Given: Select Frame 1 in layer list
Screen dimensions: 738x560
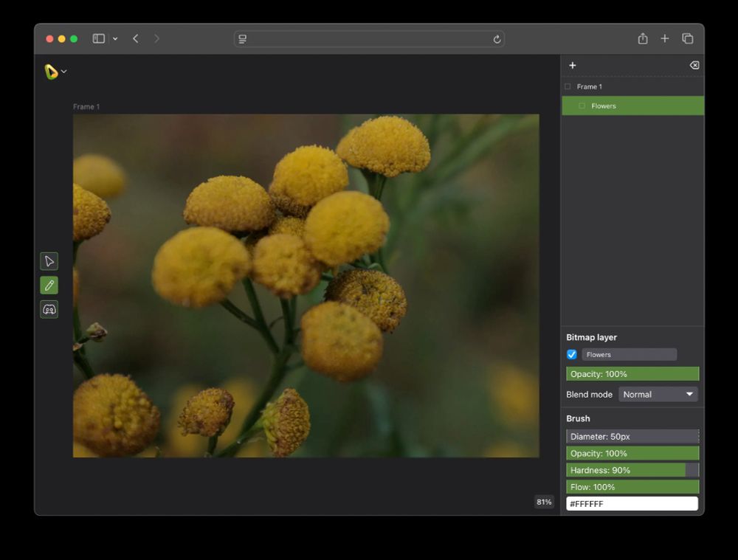Looking at the screenshot, I should 633,86.
